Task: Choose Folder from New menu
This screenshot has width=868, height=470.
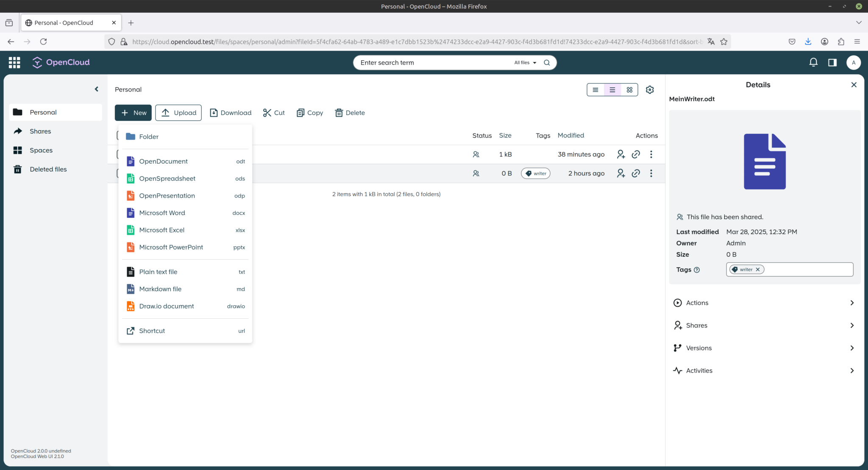Action: click(185, 136)
